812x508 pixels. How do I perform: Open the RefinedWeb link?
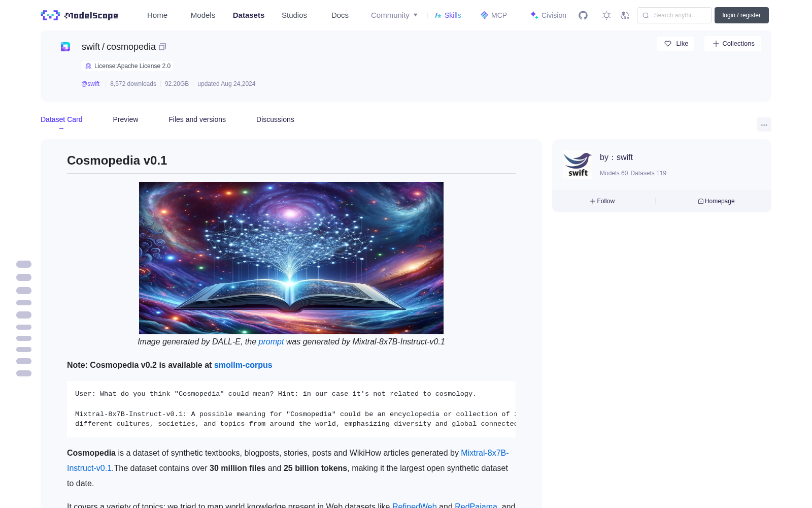(x=414, y=505)
